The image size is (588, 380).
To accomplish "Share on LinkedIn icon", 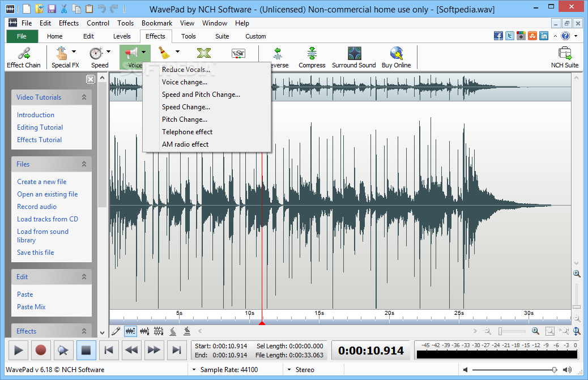I will coord(544,36).
